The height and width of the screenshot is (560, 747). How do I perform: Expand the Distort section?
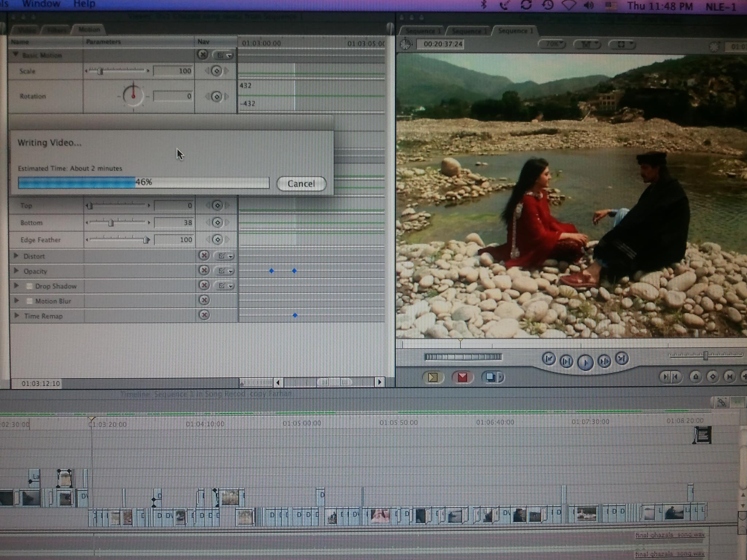tap(16, 256)
